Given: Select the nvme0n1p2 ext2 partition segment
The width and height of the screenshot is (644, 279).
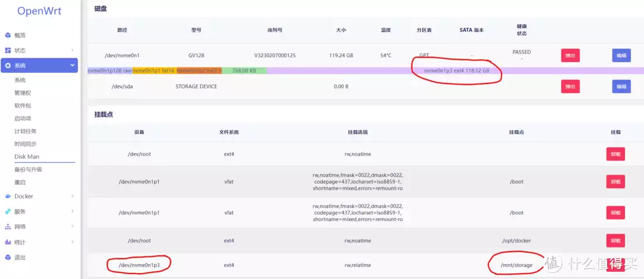Looking at the screenshot, I should pyautogui.click(x=199, y=71).
